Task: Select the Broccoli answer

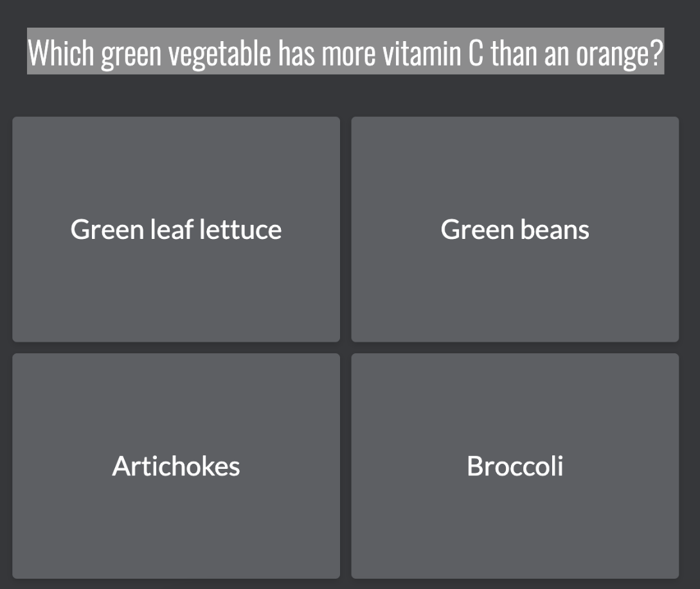Action: pos(515,466)
